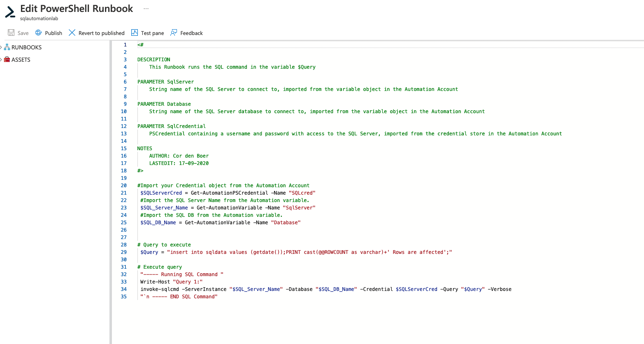Screen dimensions: 644x344
Task: Click the Revert to published X icon
Action: pyautogui.click(x=72, y=33)
